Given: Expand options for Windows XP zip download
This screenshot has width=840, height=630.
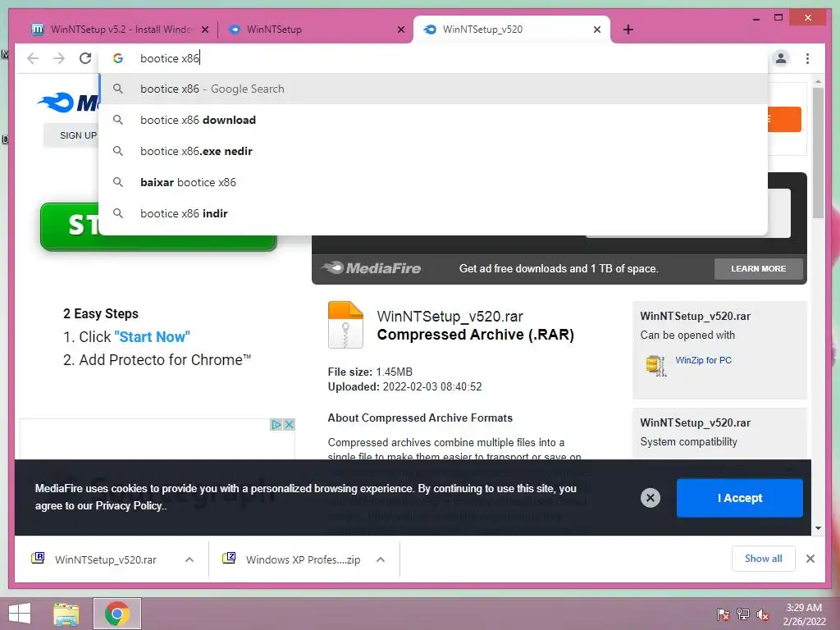Looking at the screenshot, I should [381, 559].
